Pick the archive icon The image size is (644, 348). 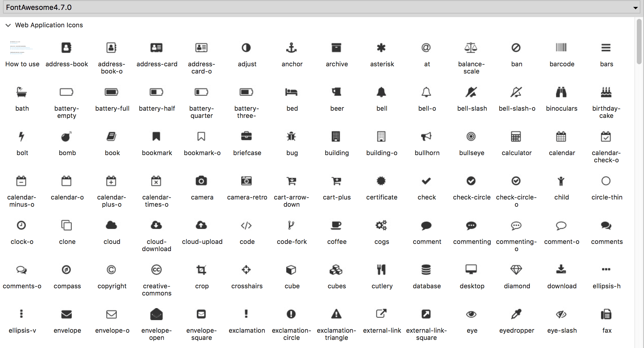pyautogui.click(x=336, y=48)
